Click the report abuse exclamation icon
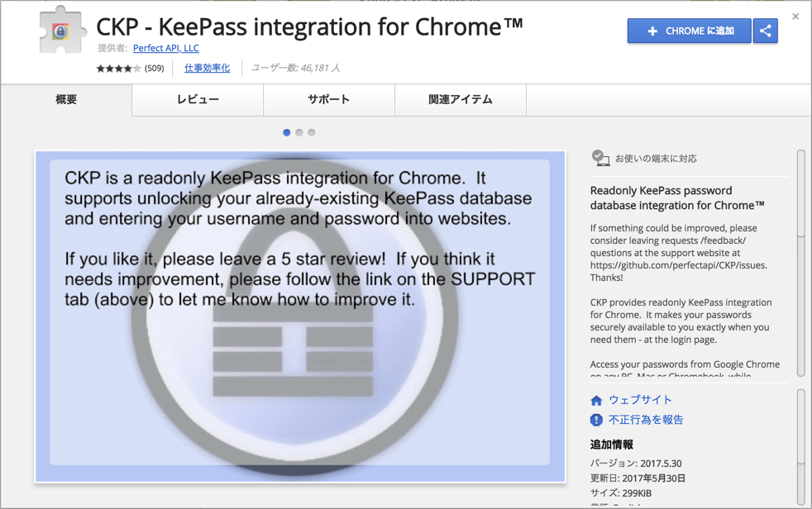 tap(596, 420)
